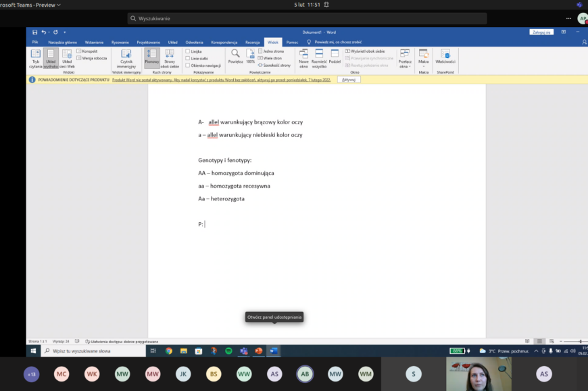Select Szerokość strony zoom option
Image resolution: width=588 pixels, height=391 pixels.
click(x=274, y=65)
